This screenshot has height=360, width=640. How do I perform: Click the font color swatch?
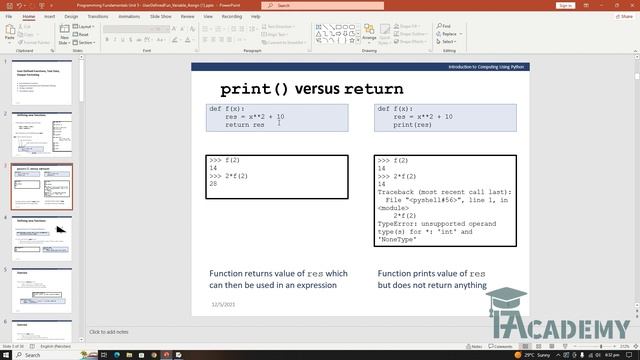point(188,40)
